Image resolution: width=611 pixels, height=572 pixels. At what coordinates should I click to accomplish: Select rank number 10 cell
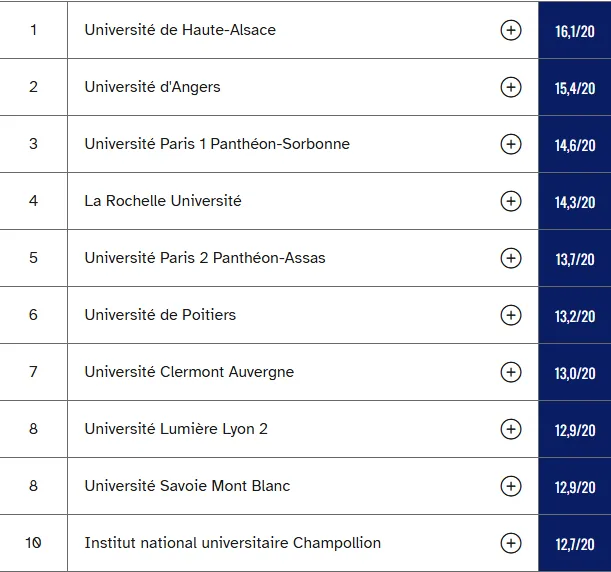coord(34,543)
